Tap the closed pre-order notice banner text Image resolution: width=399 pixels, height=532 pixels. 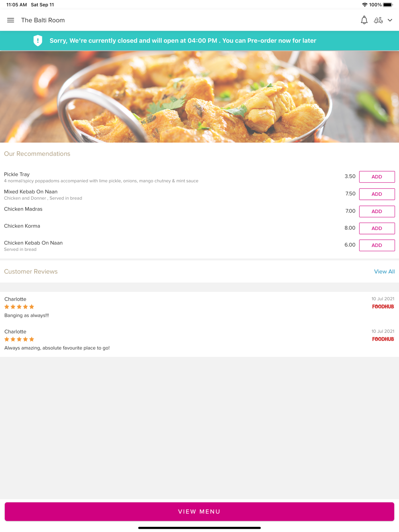183,41
